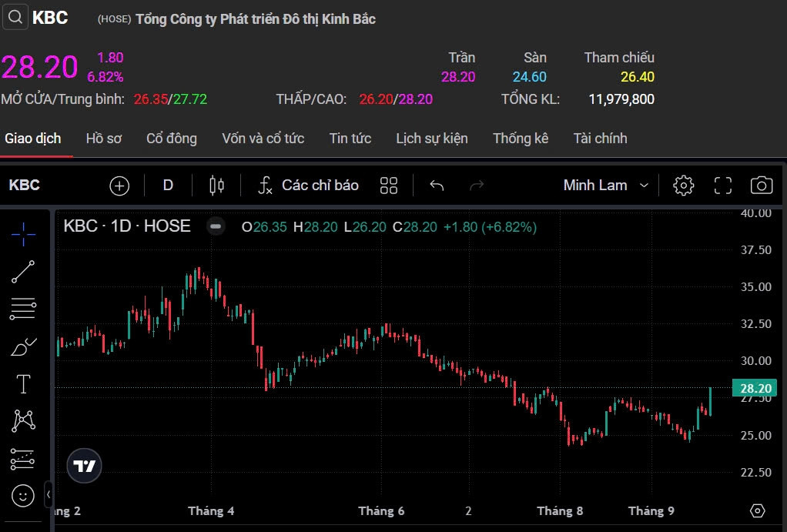Click the undo arrow icon
The width and height of the screenshot is (787, 532).
(x=437, y=186)
